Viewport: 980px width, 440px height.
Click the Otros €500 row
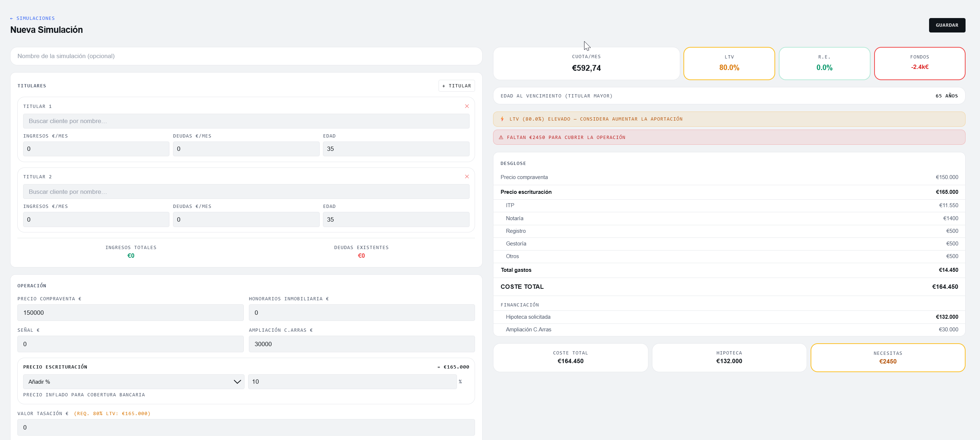[x=729, y=256]
